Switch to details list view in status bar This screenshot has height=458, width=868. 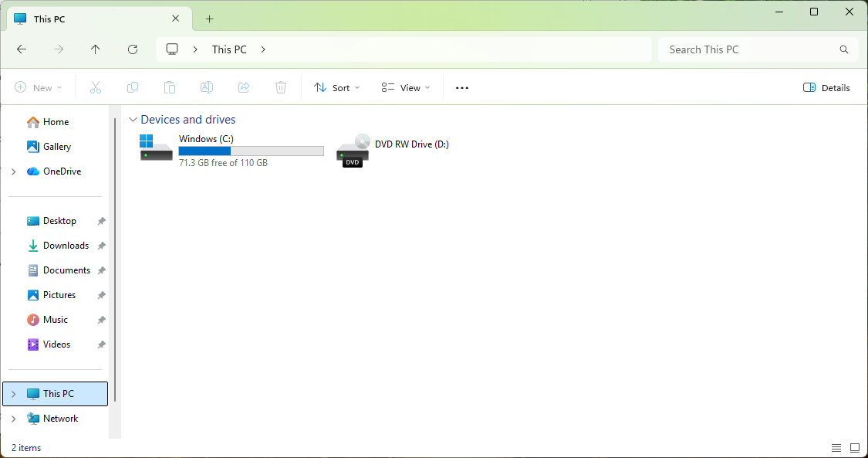[x=836, y=448]
